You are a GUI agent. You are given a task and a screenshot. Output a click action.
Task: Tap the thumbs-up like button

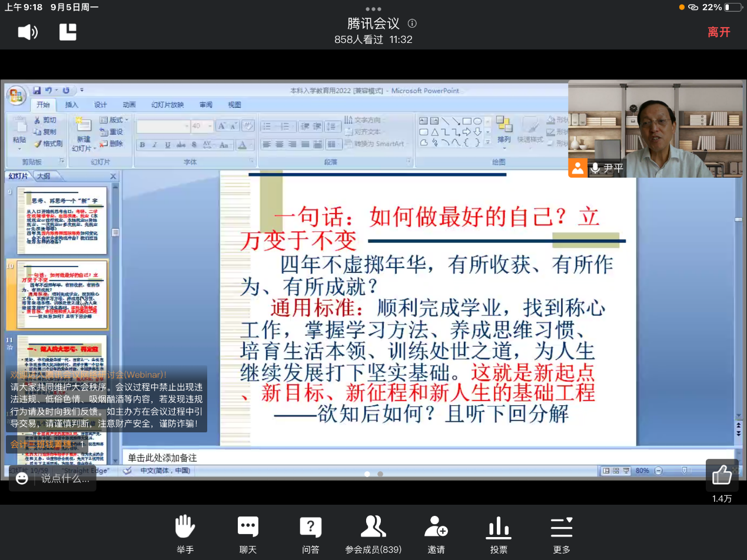pyautogui.click(x=722, y=475)
